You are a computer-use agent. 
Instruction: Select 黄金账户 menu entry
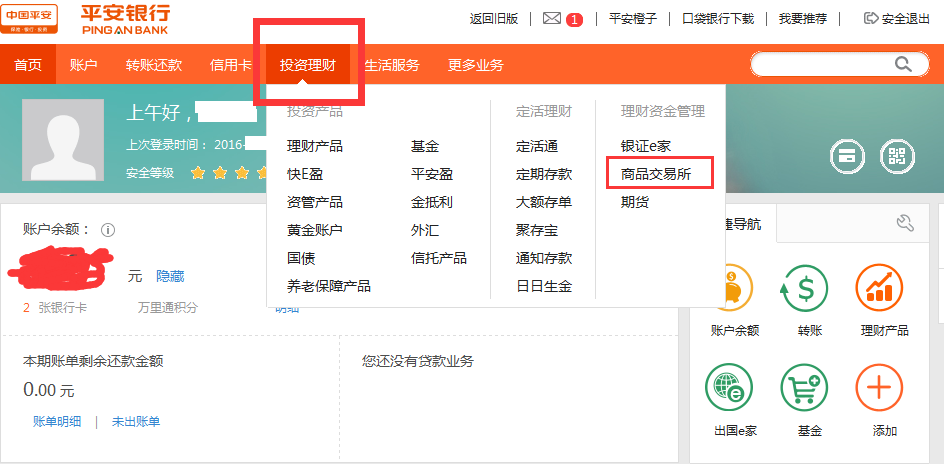pos(315,230)
